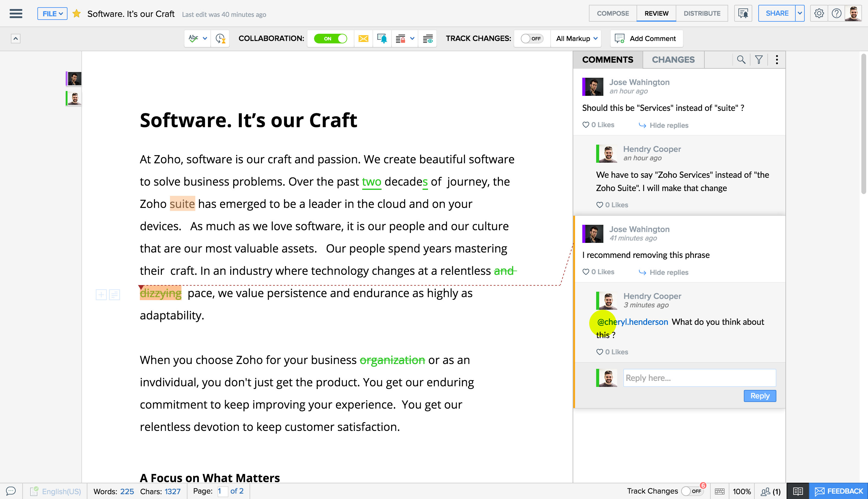The image size is (868, 499).
Task: Hide replies on Jose Wahington first comment
Action: [x=664, y=125]
